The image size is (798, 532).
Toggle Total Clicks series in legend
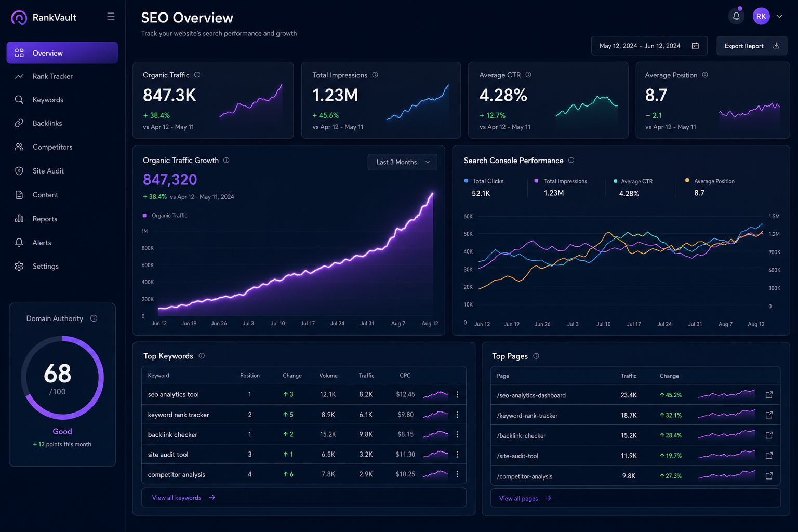(484, 181)
